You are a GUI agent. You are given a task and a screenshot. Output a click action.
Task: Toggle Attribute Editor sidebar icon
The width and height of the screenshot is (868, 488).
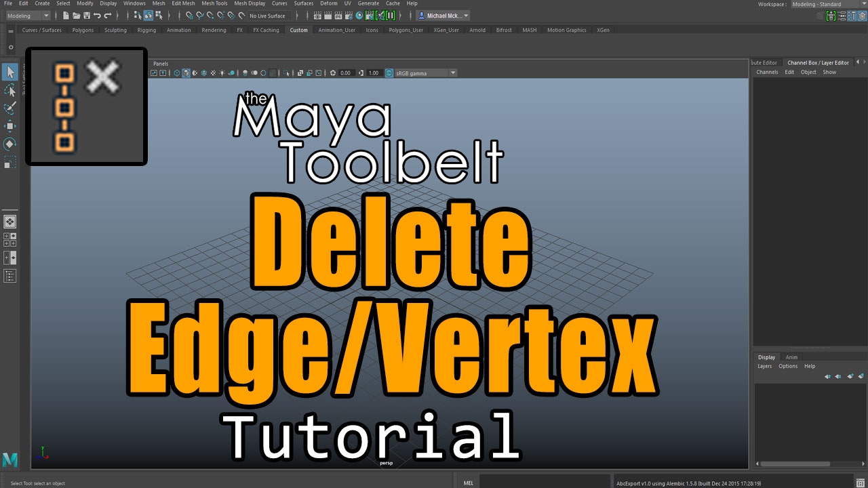click(842, 16)
